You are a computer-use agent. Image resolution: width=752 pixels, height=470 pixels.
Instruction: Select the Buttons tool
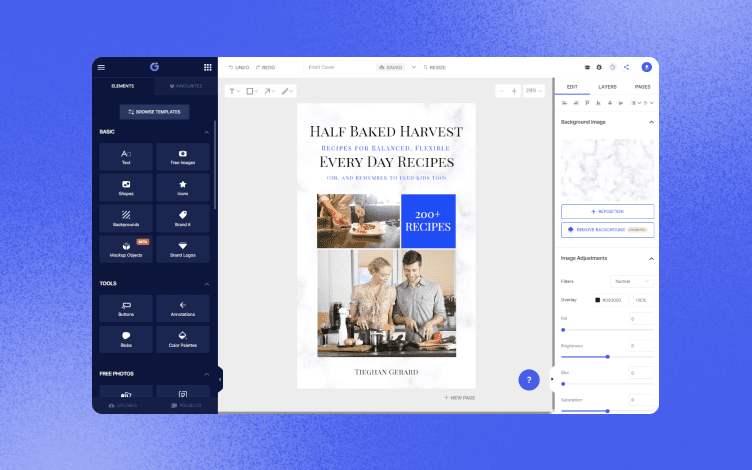[126, 308]
